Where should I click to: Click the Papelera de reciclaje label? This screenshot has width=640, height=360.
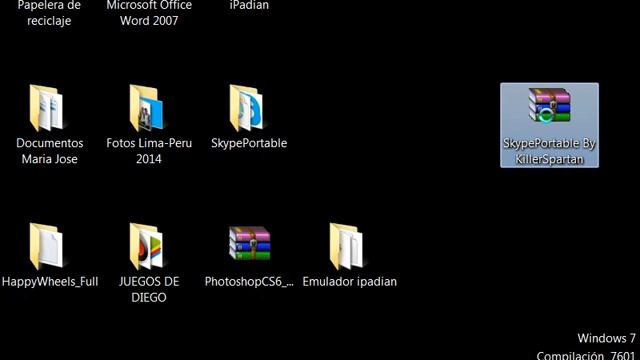pyautogui.click(x=49, y=13)
